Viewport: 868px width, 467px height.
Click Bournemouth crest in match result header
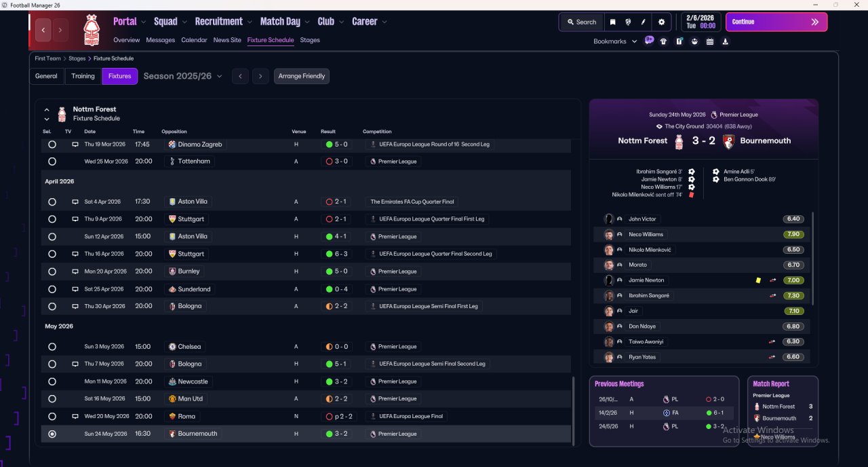[x=728, y=141]
